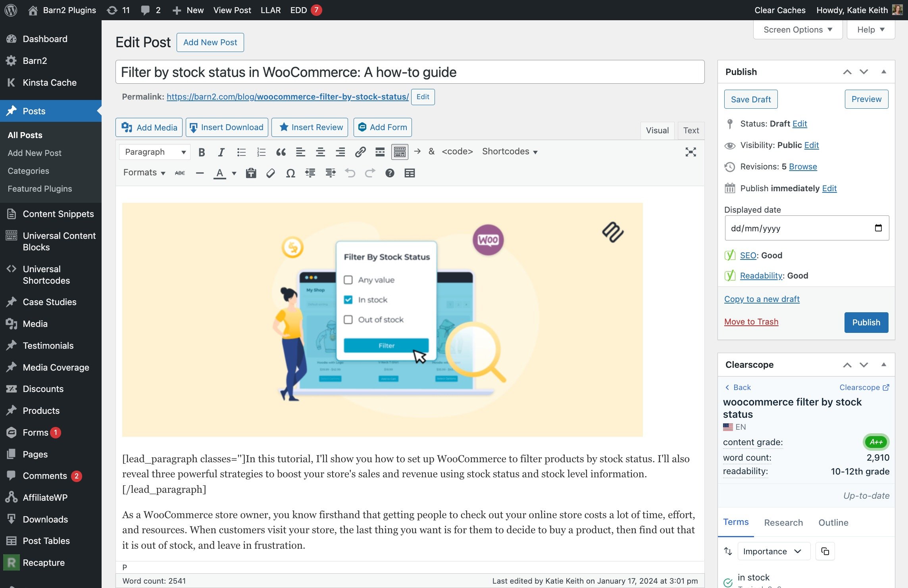Copy Clearscope terms to clipboard
The image size is (908, 588).
[825, 551]
